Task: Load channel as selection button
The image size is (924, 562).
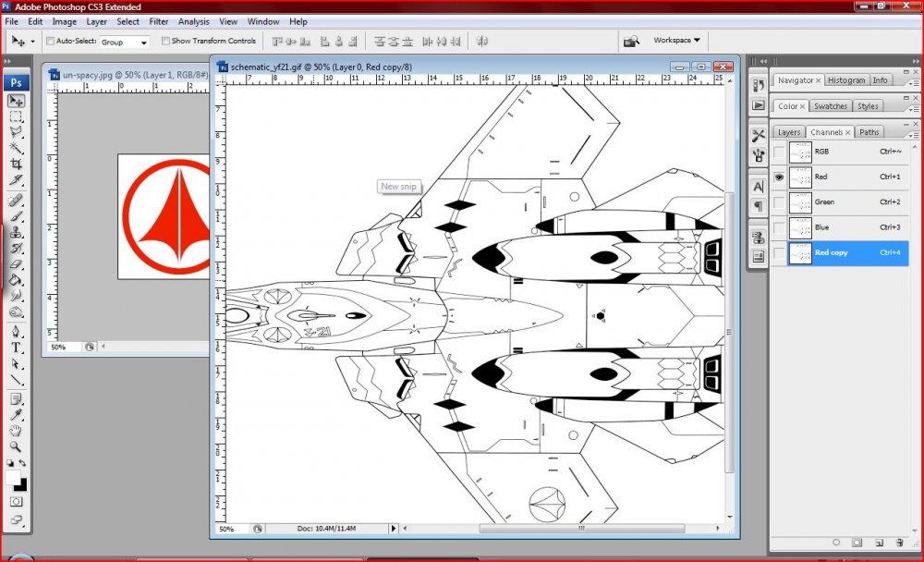Action: pos(836,543)
